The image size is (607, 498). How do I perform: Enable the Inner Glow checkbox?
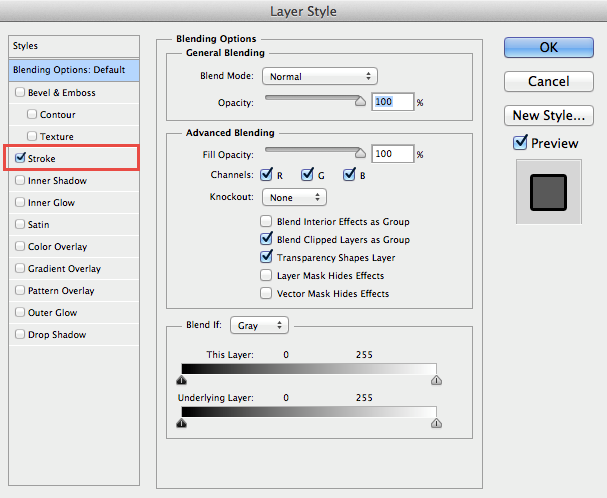[x=20, y=202]
